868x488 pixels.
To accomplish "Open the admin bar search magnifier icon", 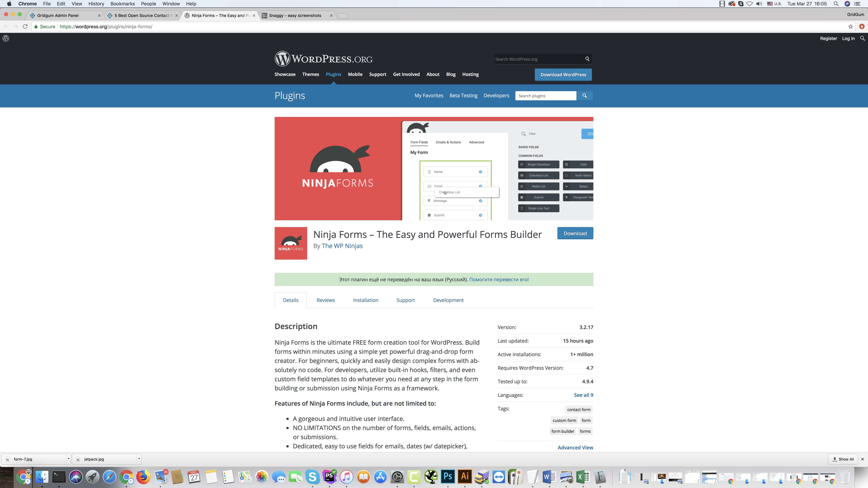I will [x=862, y=38].
